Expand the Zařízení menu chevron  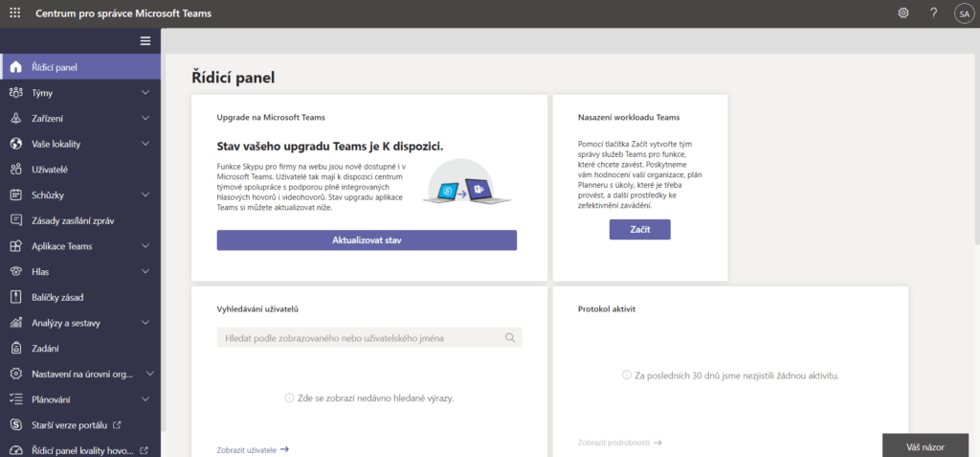145,118
